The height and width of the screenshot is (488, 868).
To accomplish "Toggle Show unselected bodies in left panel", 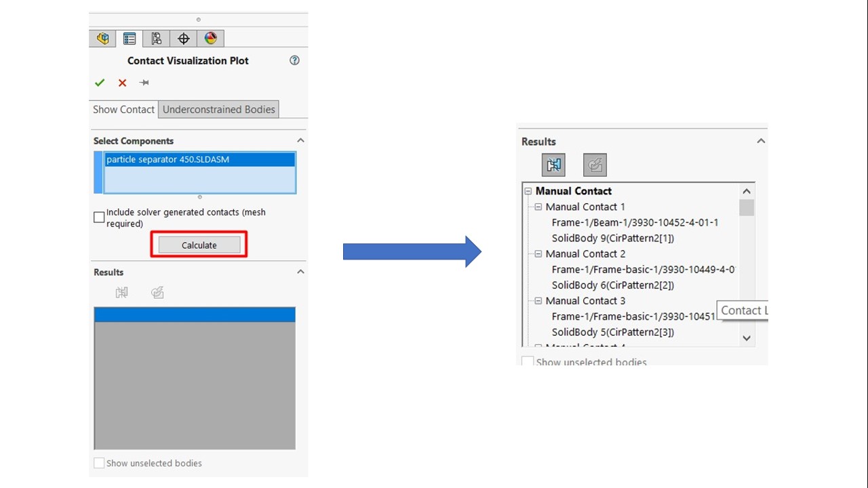I will (99, 463).
